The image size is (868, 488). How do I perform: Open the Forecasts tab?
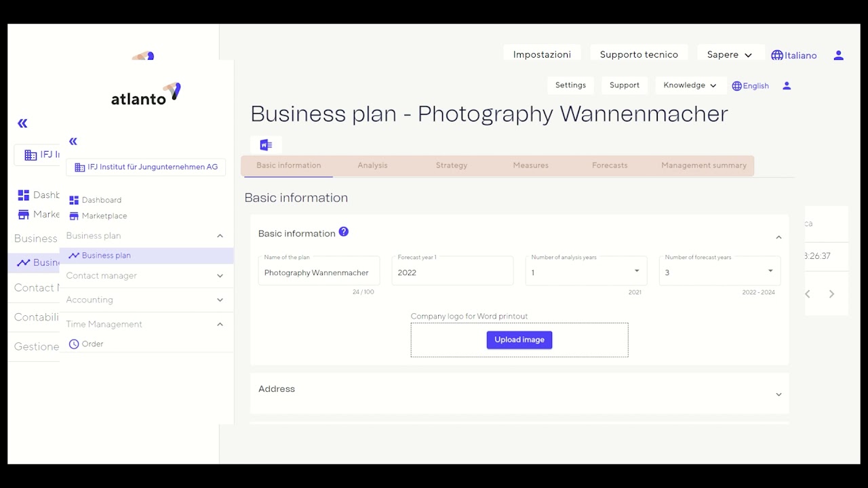point(609,165)
